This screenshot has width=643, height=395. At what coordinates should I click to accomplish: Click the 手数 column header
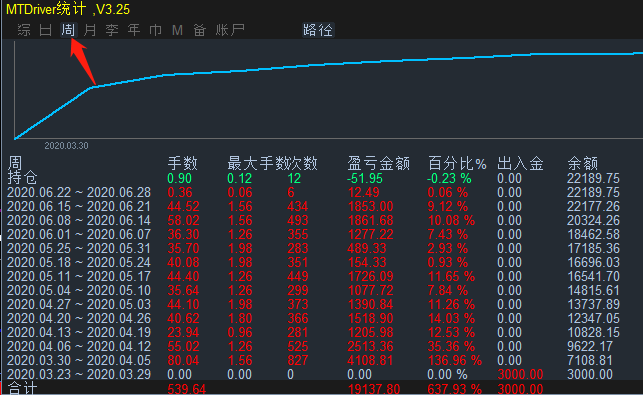click(x=182, y=164)
